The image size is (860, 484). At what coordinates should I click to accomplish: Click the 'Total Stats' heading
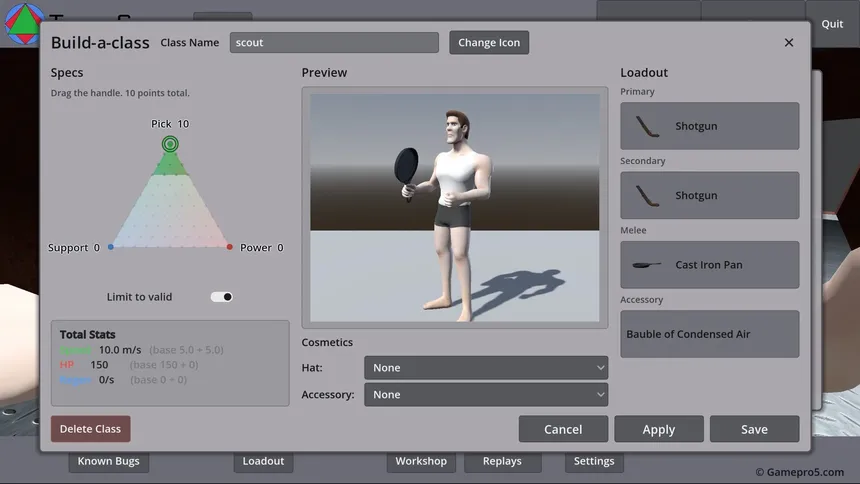pos(88,335)
